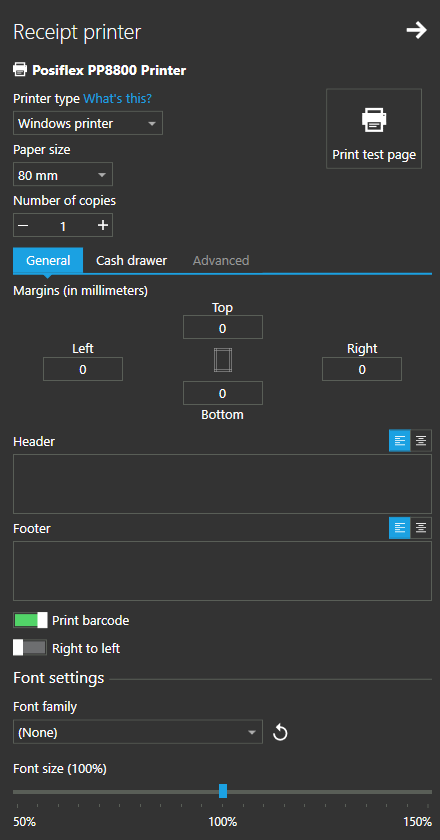Viewport: 440px width, 840px height.
Task: Click the Print test page button
Action: tap(374, 129)
